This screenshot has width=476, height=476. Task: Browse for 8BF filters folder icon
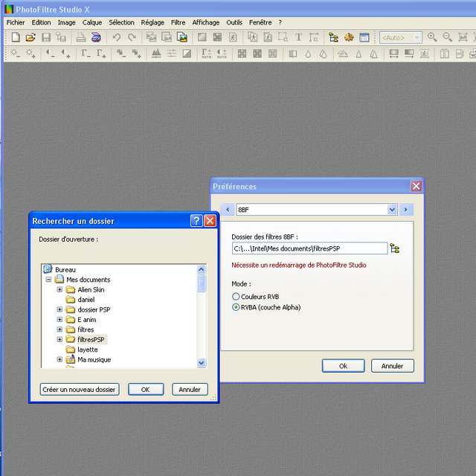pos(394,248)
